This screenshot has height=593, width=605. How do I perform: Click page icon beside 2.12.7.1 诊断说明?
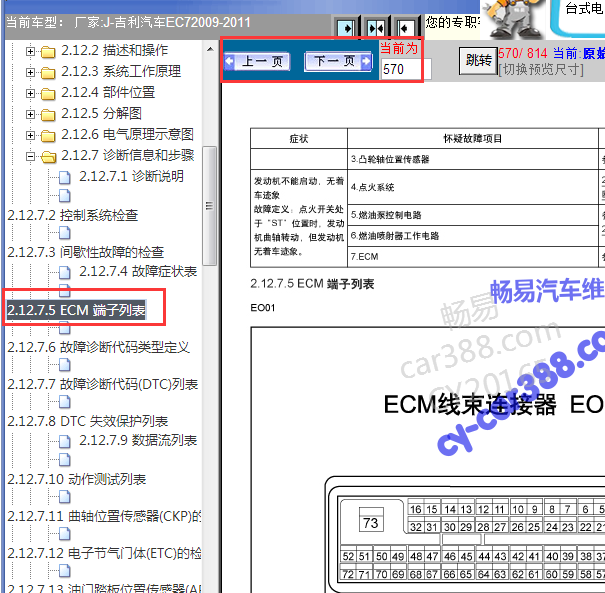65,177
